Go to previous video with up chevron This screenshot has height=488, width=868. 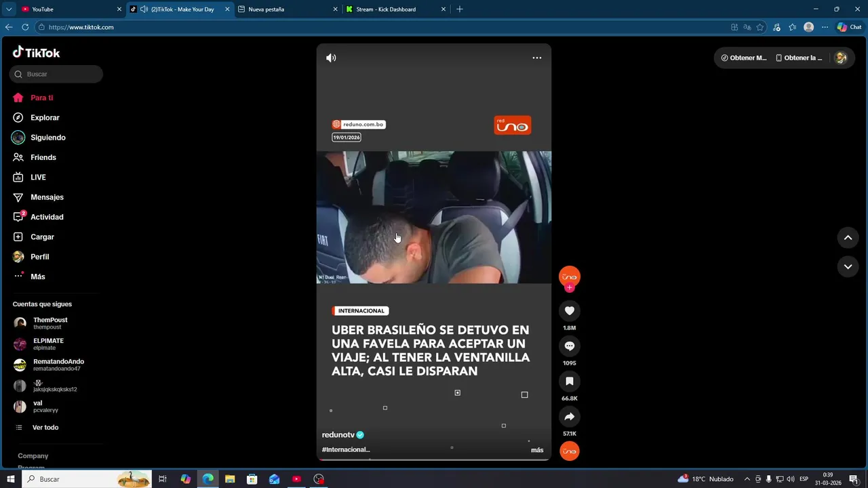[x=848, y=237]
